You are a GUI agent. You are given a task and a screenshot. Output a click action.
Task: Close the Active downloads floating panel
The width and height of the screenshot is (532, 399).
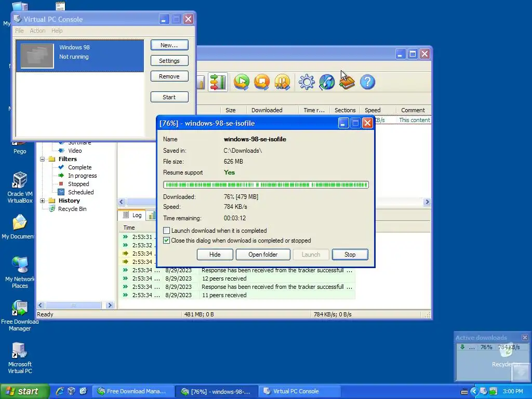[x=525, y=337]
